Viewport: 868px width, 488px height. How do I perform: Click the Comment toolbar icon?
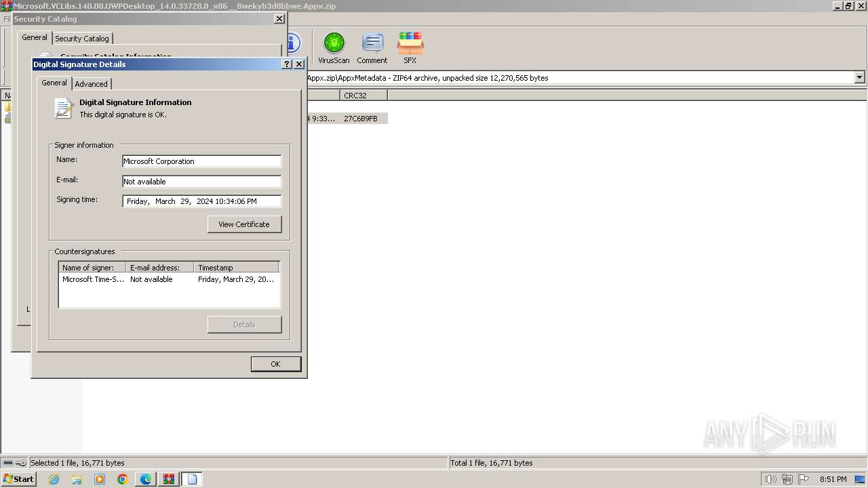point(372,48)
